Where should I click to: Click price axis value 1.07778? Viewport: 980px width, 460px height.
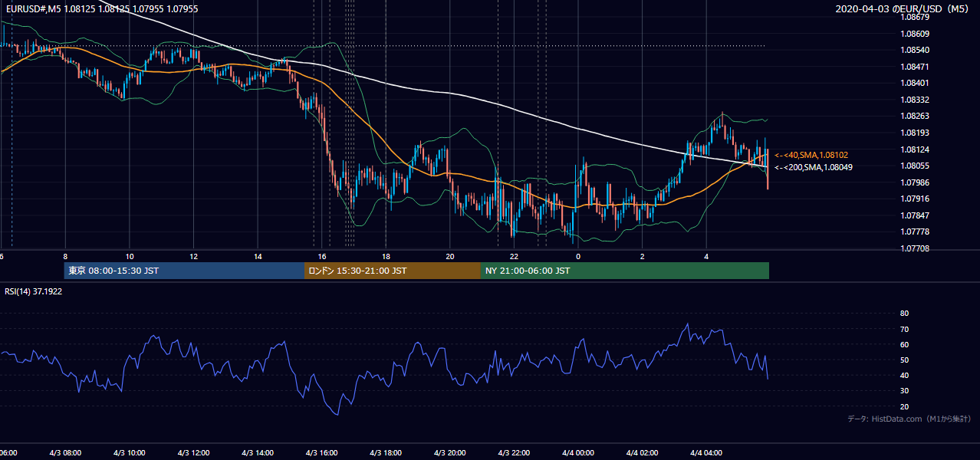(x=914, y=232)
